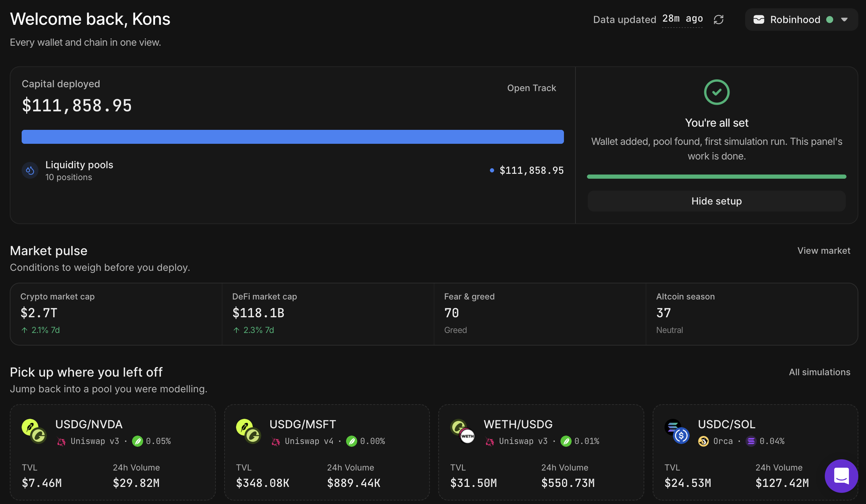Click the 2.1% 7d up arrow
The height and width of the screenshot is (504, 866).
(x=24, y=330)
